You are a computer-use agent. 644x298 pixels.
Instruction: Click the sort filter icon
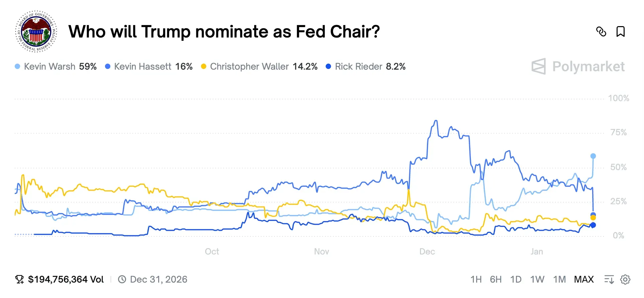coord(609,279)
